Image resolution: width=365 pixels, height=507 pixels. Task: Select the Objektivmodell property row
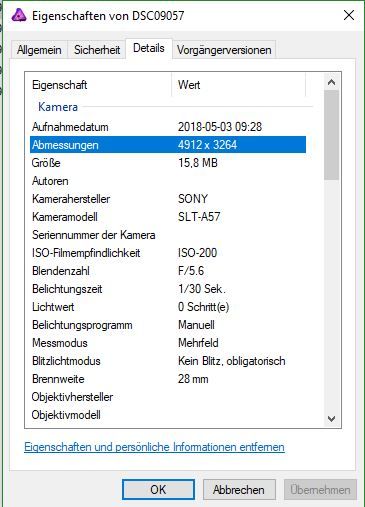click(x=168, y=415)
